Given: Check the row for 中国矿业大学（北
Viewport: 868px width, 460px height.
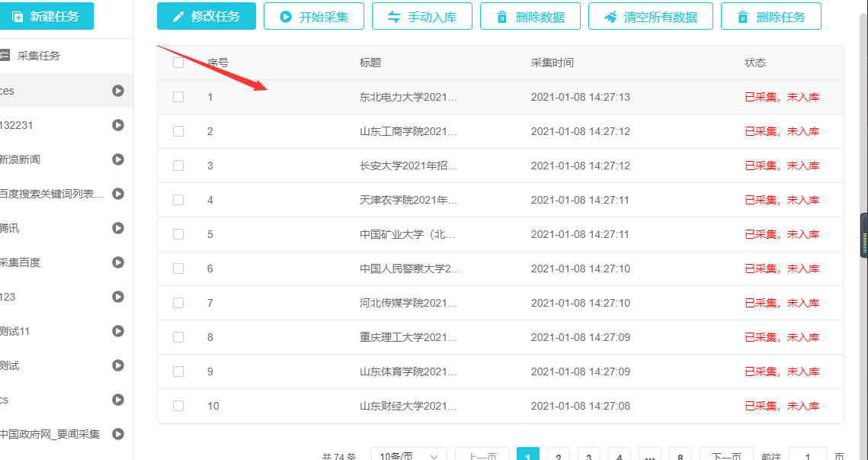Looking at the screenshot, I should click(x=178, y=234).
